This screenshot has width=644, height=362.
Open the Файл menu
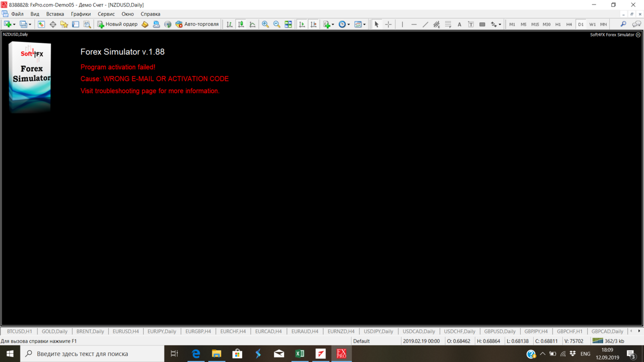click(x=17, y=14)
